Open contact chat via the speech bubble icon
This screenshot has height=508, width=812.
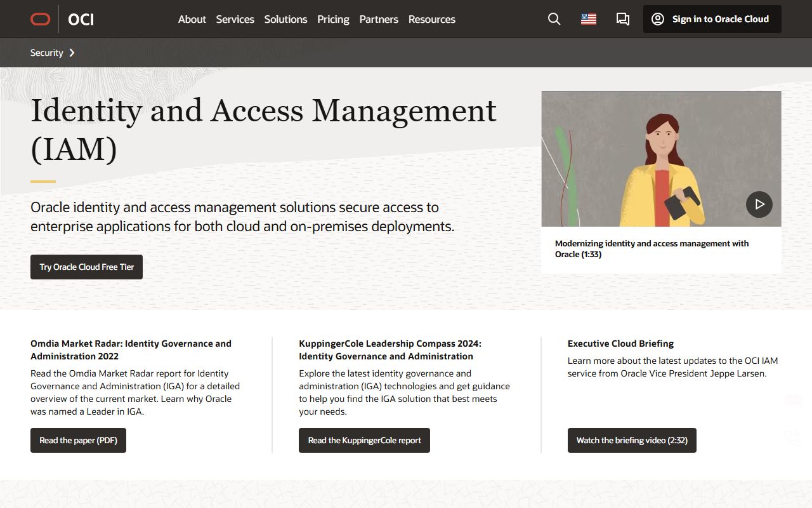point(622,19)
